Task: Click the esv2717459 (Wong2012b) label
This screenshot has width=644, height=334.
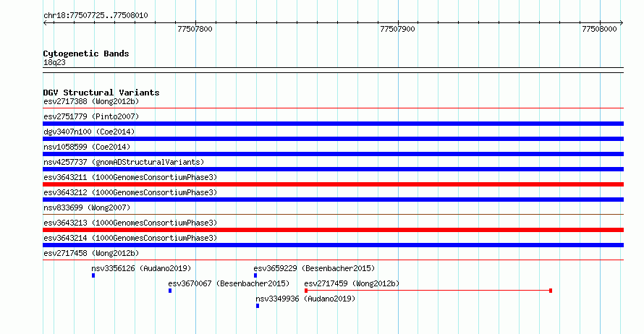Action: [352, 283]
